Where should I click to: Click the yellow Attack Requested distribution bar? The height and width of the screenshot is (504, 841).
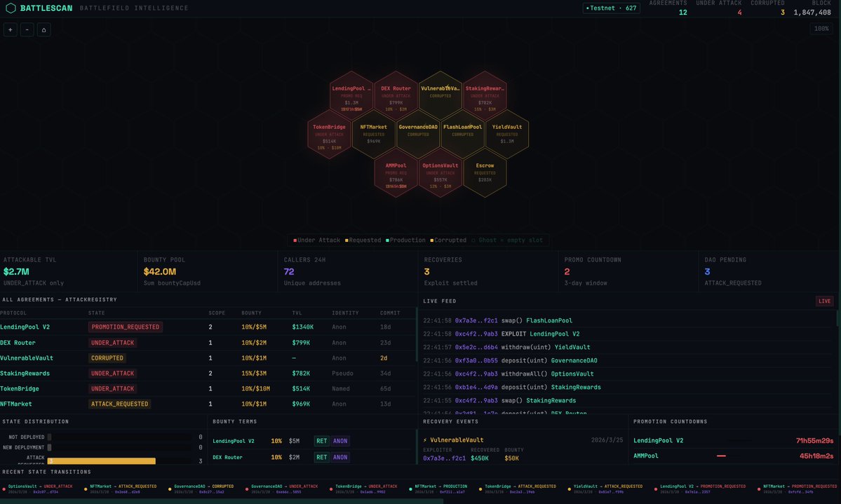tap(102, 461)
